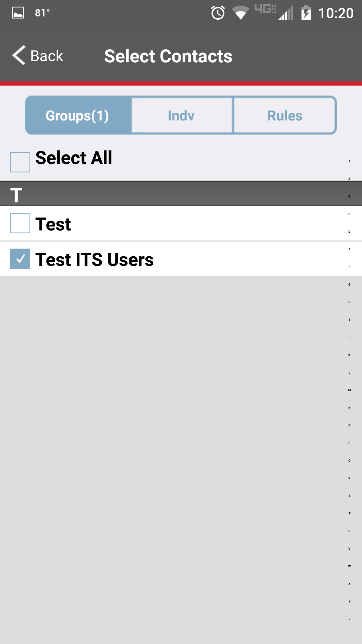Viewport: 362px width, 644px height.
Task: Tap the Back arrow icon
Action: (19, 55)
